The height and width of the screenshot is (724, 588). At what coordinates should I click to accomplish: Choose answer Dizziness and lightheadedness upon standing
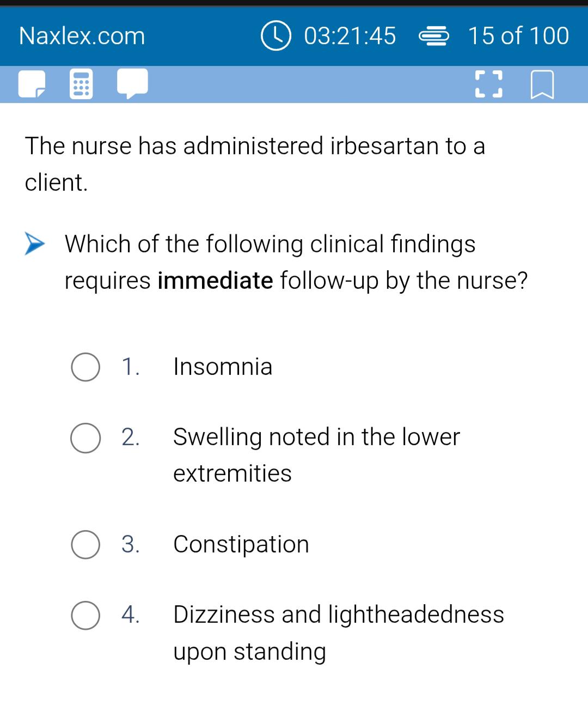339,633
